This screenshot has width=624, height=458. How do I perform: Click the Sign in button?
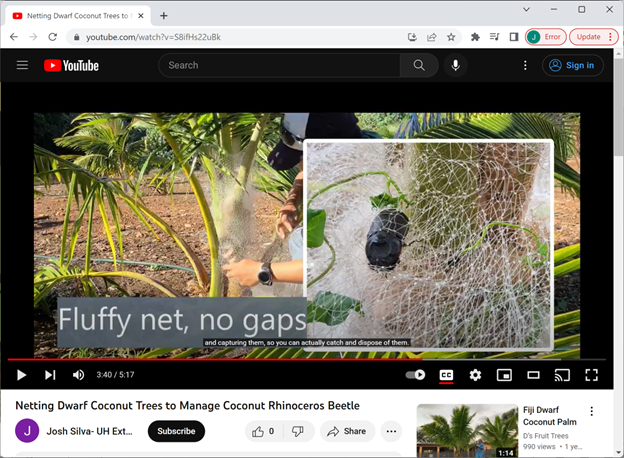point(572,65)
